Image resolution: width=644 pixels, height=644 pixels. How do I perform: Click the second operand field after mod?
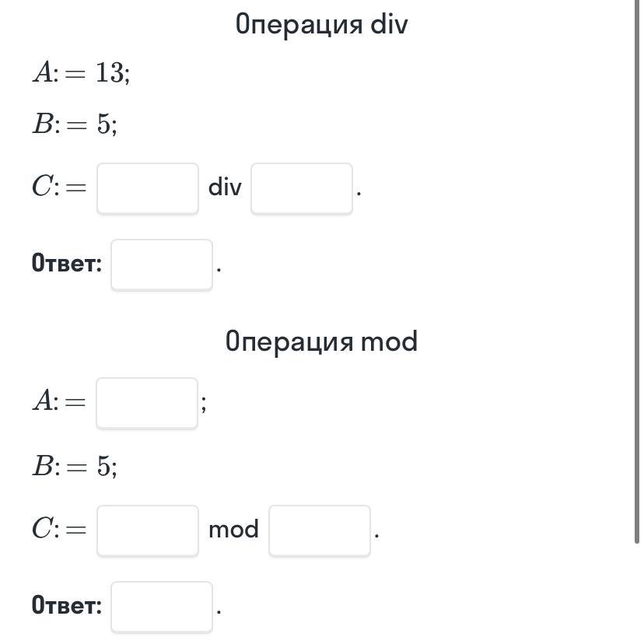point(320,531)
